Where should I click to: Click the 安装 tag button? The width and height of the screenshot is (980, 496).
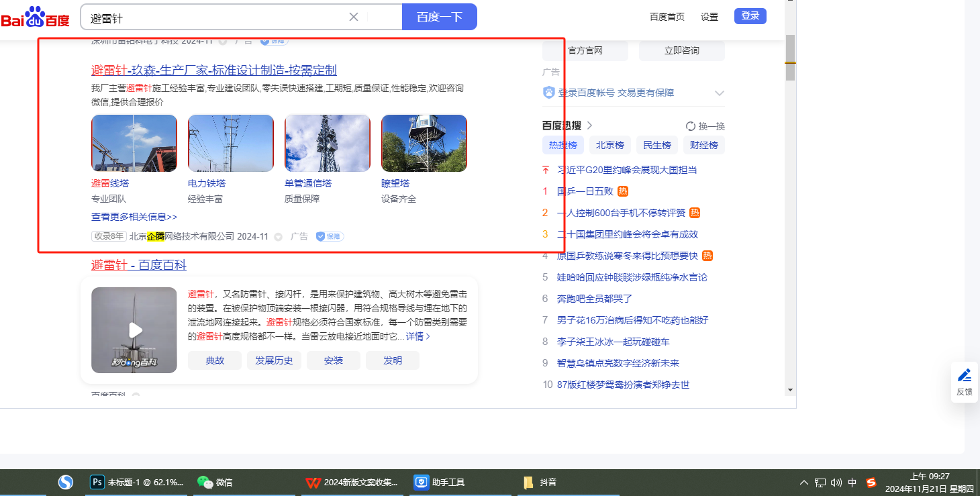click(x=334, y=360)
